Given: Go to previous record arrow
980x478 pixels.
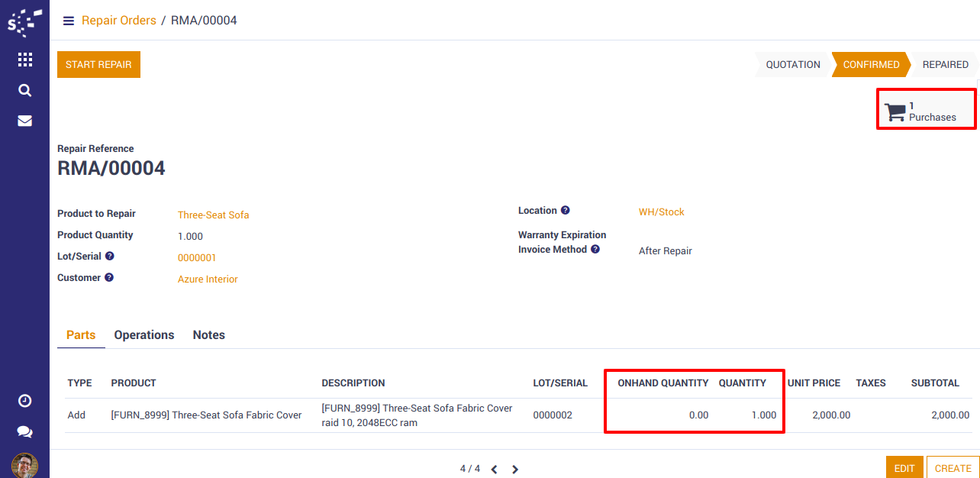Looking at the screenshot, I should pyautogui.click(x=494, y=470).
